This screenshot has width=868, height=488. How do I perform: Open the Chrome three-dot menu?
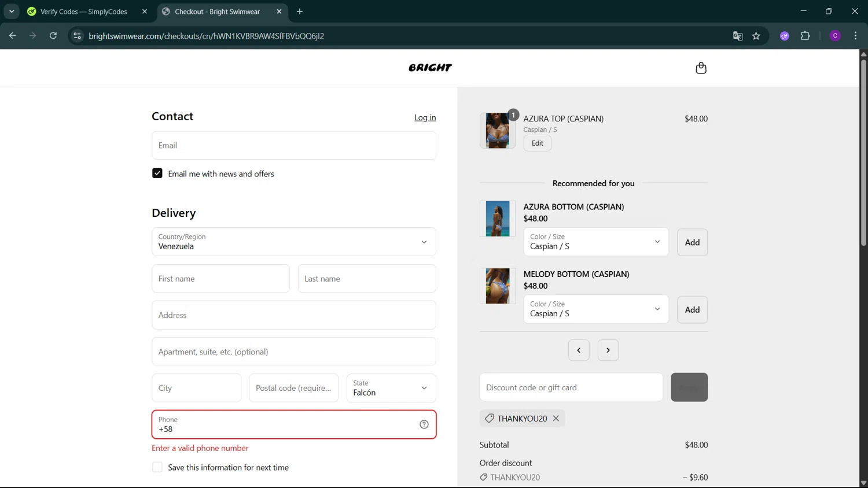855,36
